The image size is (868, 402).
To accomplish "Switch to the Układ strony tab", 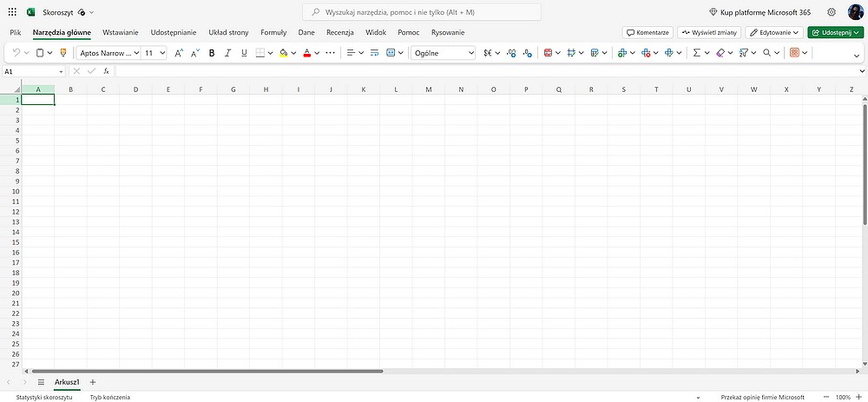I will 228,33.
